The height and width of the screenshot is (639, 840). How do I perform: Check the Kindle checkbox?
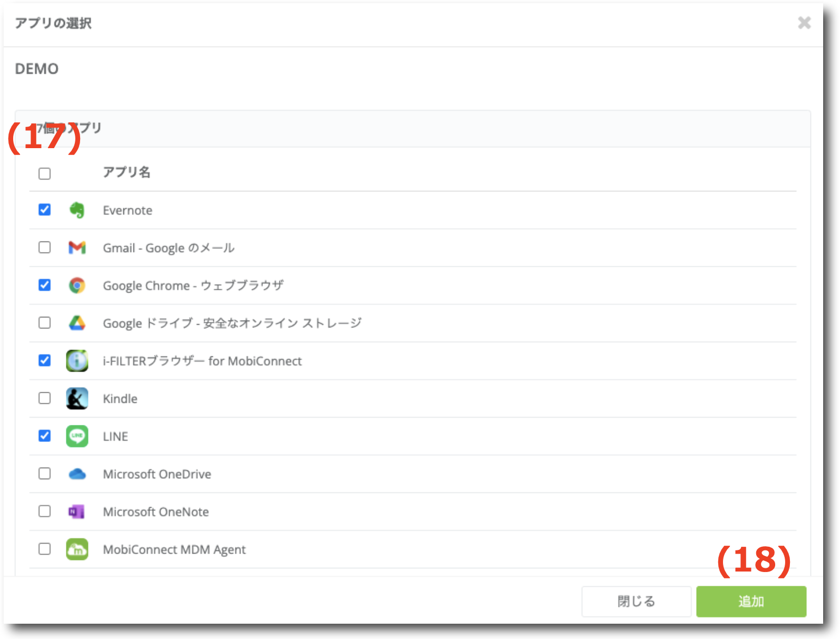(45, 398)
